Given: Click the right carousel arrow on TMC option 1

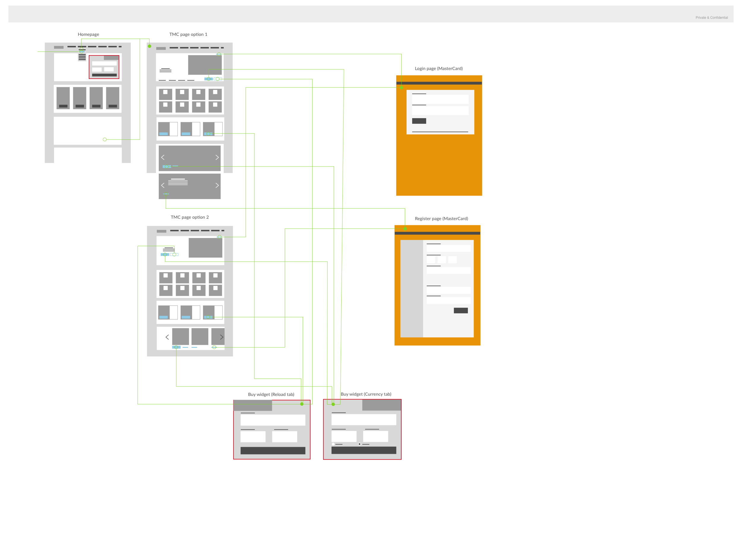Looking at the screenshot, I should tap(217, 157).
